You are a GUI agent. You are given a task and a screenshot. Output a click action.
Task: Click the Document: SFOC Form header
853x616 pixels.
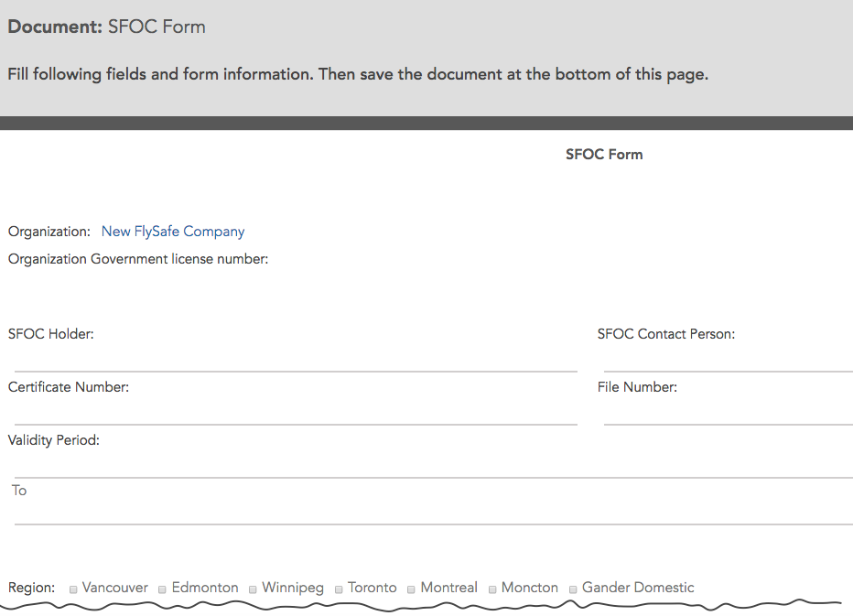coord(105,27)
